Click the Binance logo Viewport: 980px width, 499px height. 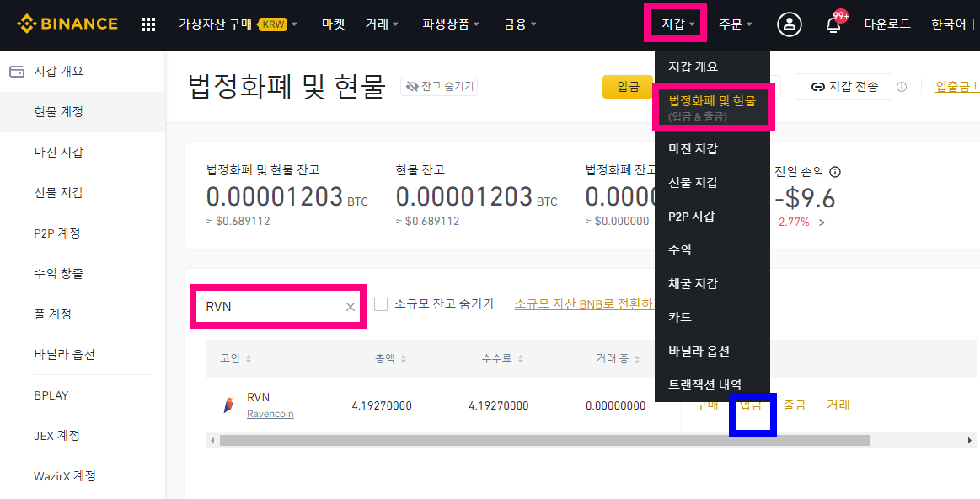[67, 24]
